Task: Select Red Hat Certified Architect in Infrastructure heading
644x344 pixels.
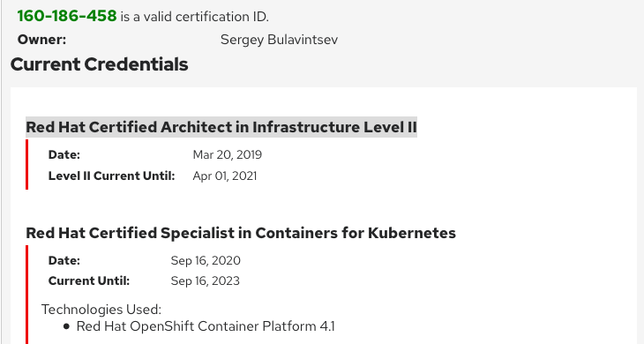Action: click(x=221, y=127)
